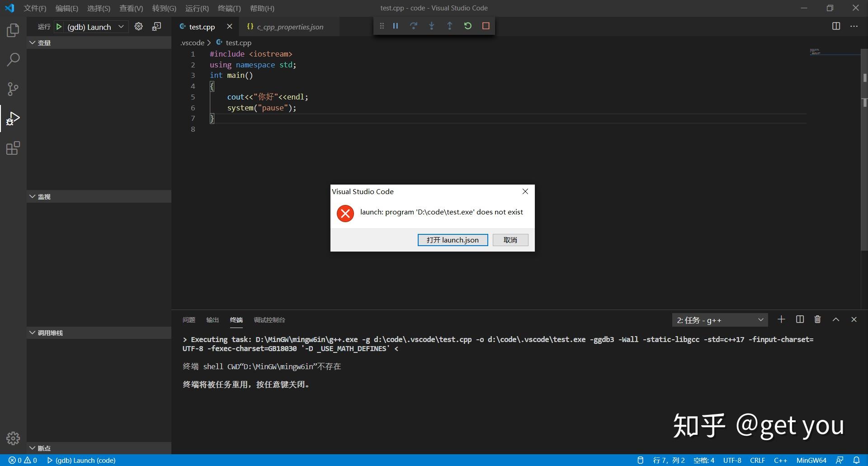
Task: Select the Search icon in the activity bar
Action: [13, 59]
